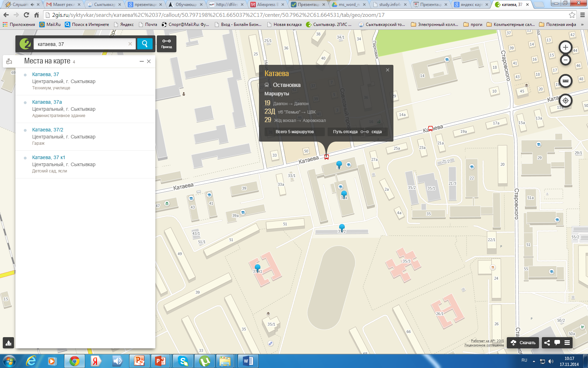Open Windows Start menu

[9, 361]
